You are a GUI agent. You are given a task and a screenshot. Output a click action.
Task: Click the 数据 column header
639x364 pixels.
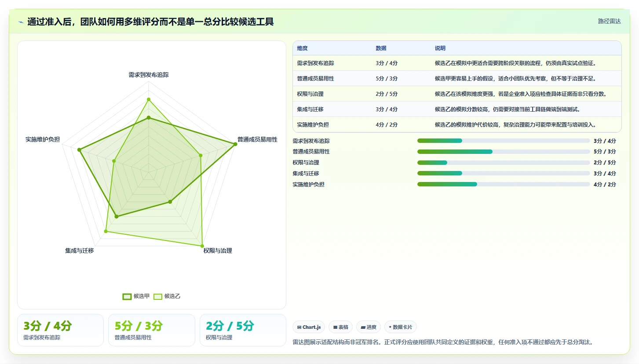381,48
